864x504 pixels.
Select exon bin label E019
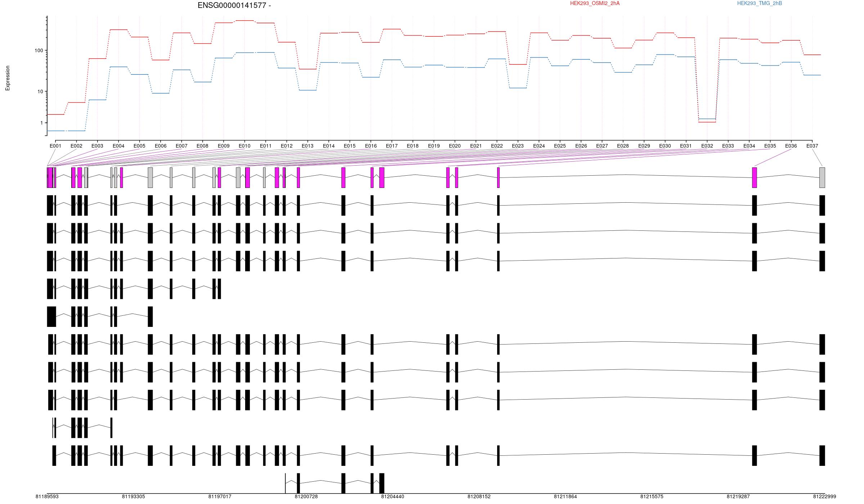(434, 146)
